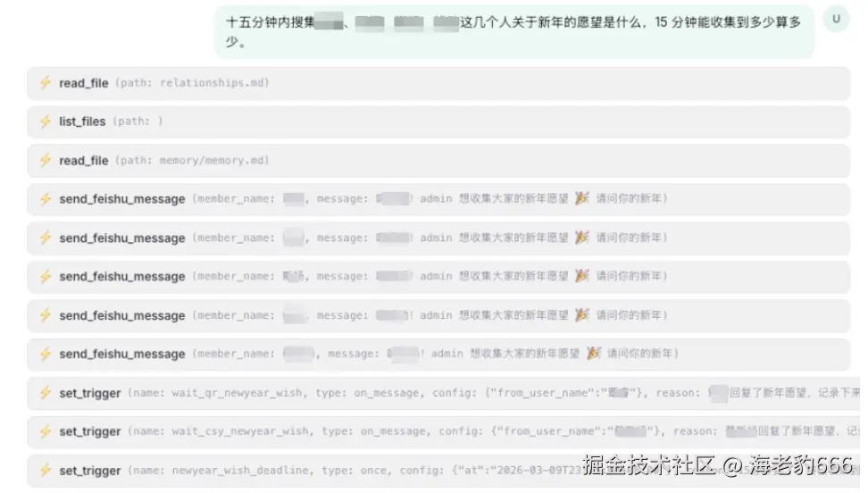The image size is (868, 493).
Task: Expand the read_file relationships.md tool call
Action: point(438,83)
